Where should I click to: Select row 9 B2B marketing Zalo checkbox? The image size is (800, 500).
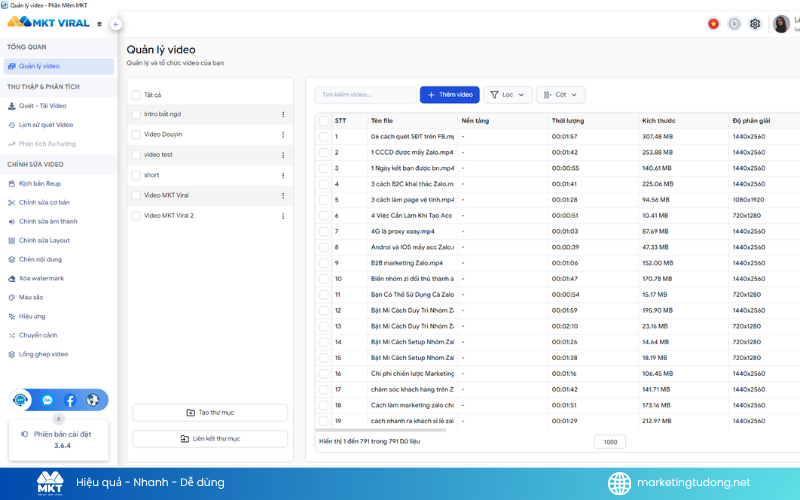pos(323,263)
